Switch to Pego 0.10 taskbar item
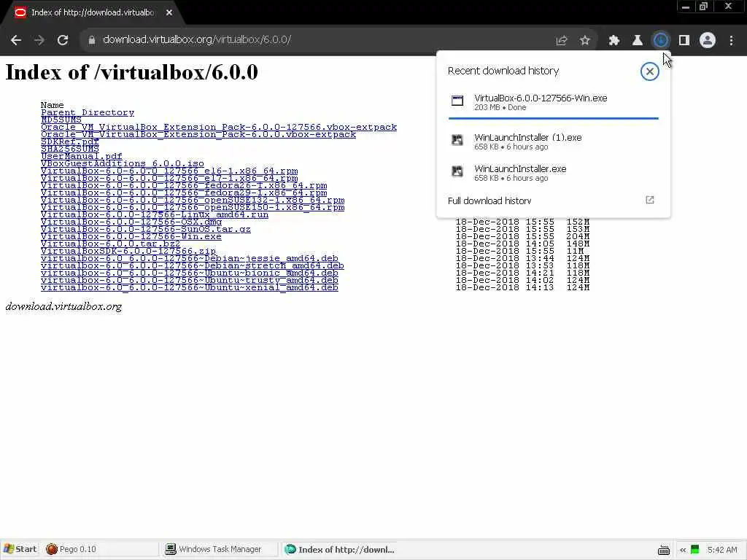Screen dimensions: 747x560 click(x=100, y=549)
